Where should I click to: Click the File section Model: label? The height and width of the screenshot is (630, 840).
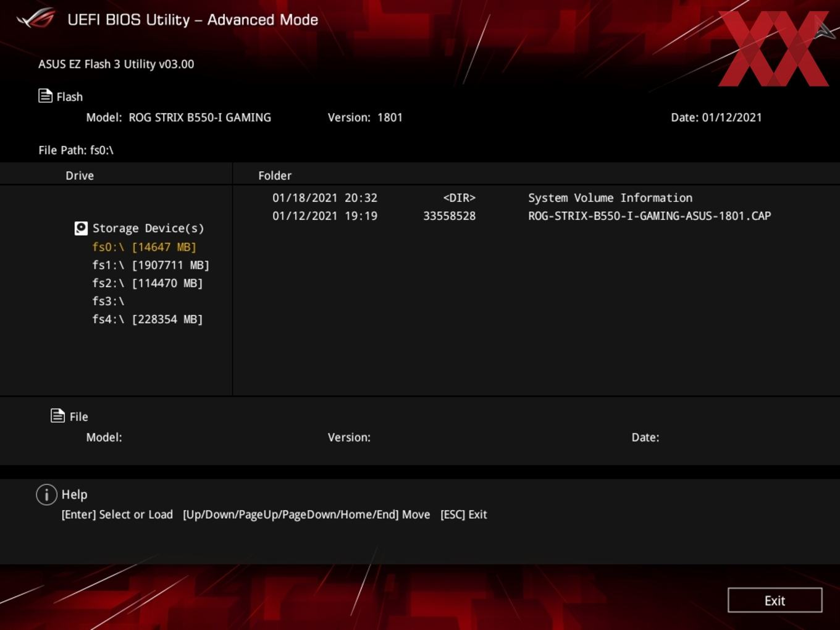point(104,437)
